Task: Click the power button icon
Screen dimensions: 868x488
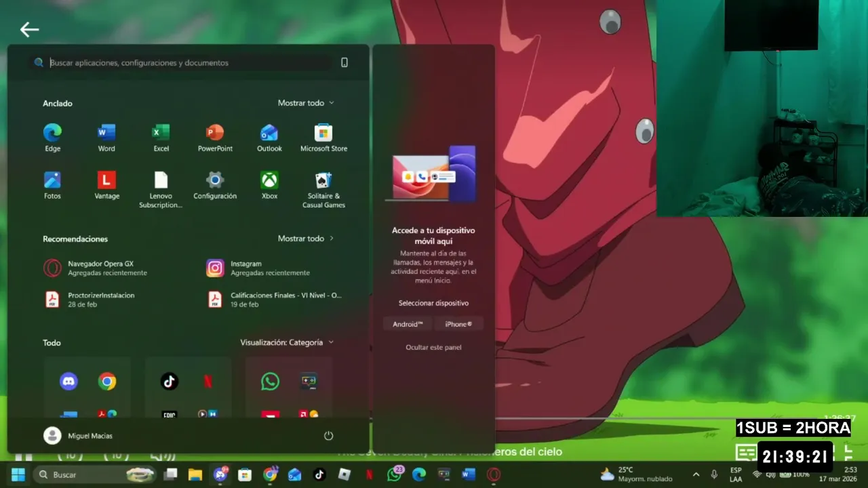Action: tap(329, 436)
